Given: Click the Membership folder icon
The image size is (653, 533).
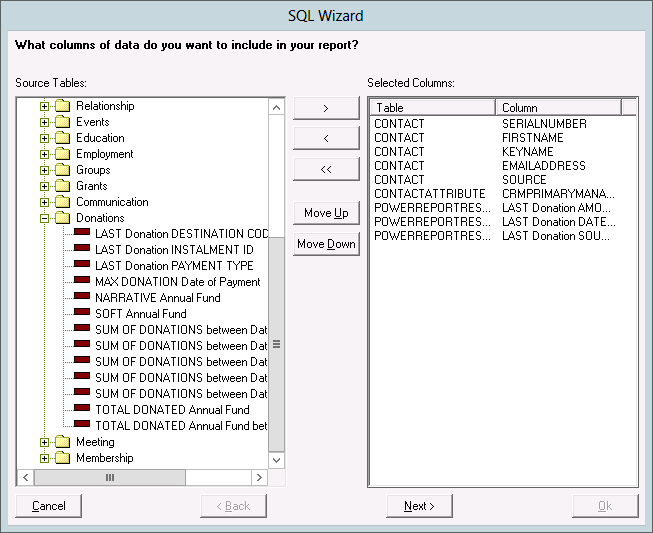Looking at the screenshot, I should tap(62, 458).
